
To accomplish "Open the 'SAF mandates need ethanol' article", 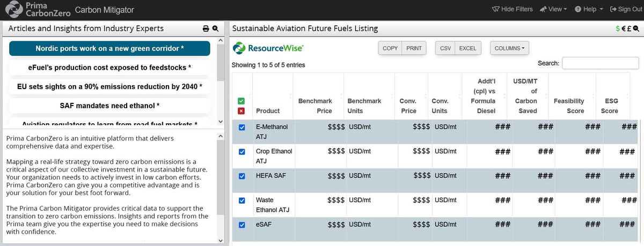I will (109, 105).
